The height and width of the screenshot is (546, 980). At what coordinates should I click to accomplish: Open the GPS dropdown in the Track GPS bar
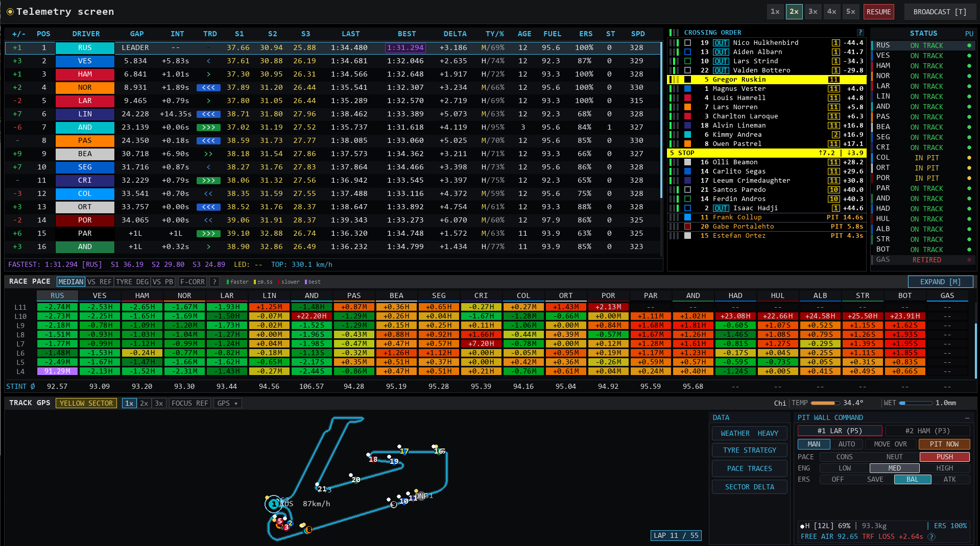[227, 403]
